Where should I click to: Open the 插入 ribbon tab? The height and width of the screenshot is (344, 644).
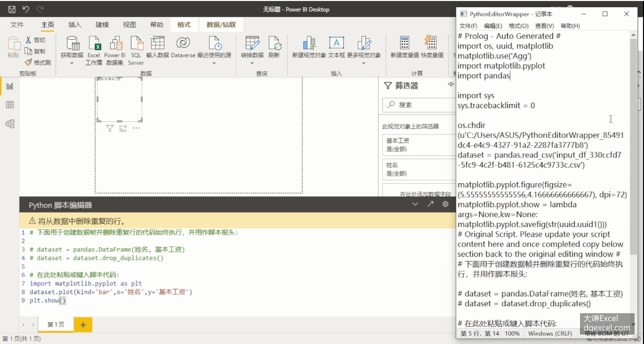tap(75, 25)
